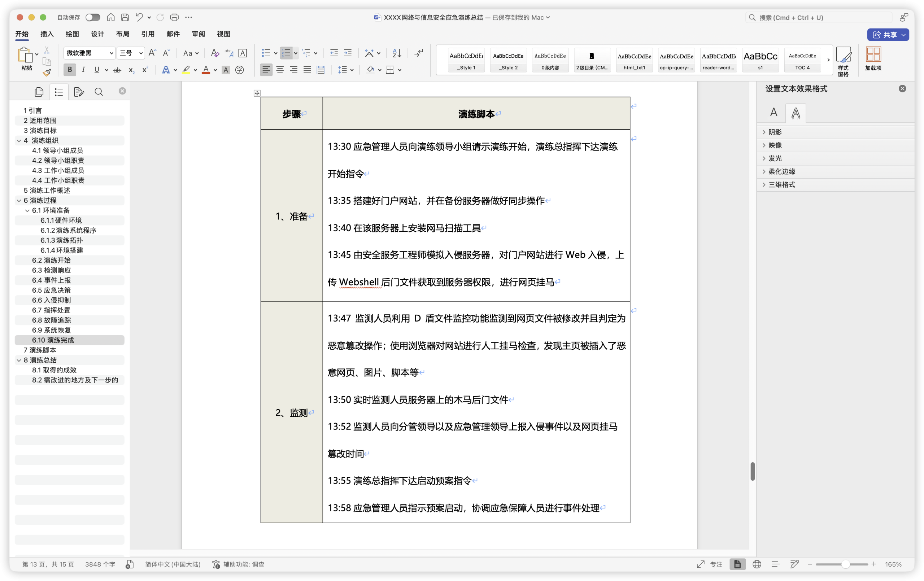Viewport: 924px width, 581px height.
Task: Click the Sort A-Z icon
Action: tap(397, 53)
